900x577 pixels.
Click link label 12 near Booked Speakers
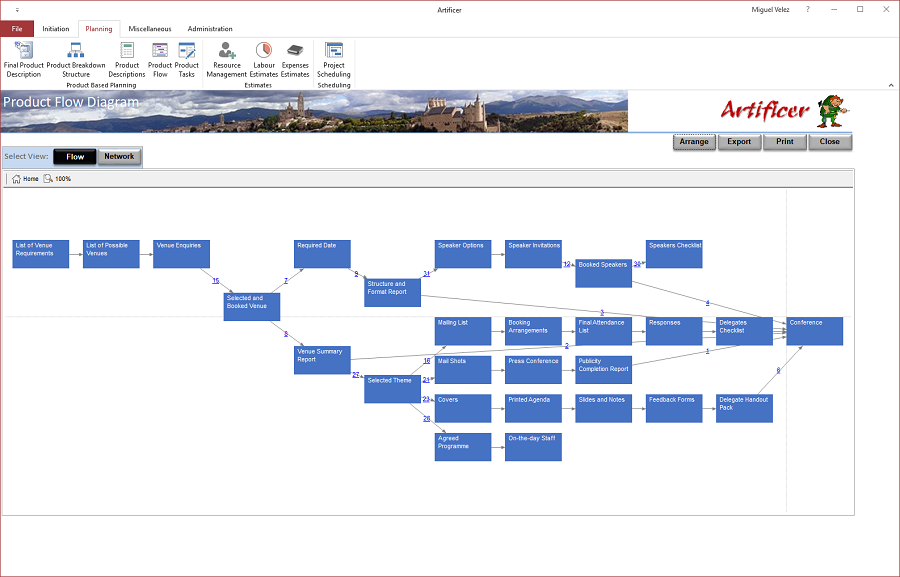click(x=567, y=264)
